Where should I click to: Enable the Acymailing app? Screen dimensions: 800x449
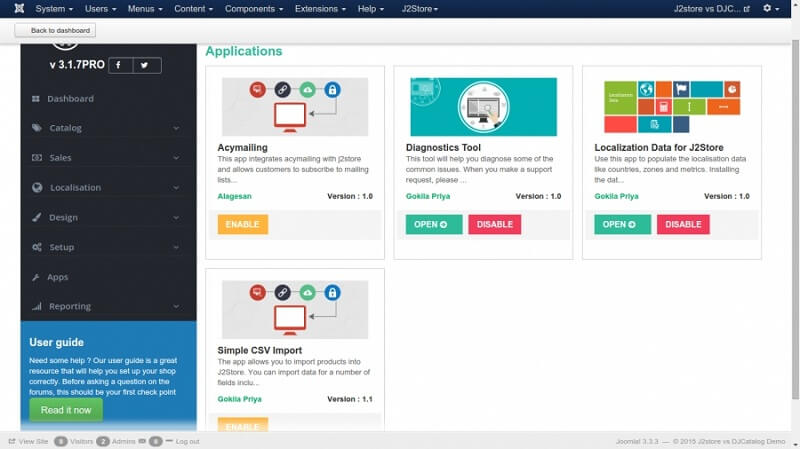[x=242, y=224]
